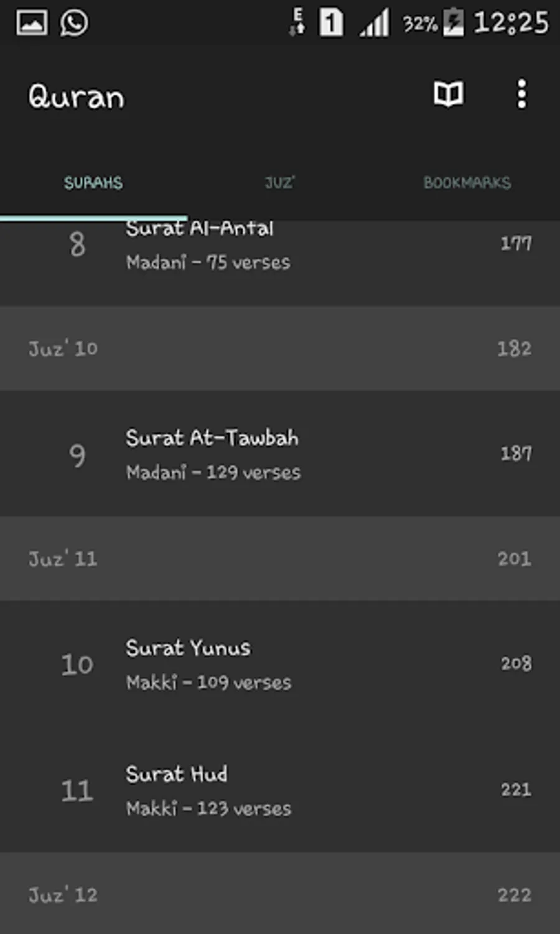Tap the mobile data E icon
Screen dimensions: 560x934
tap(297, 24)
